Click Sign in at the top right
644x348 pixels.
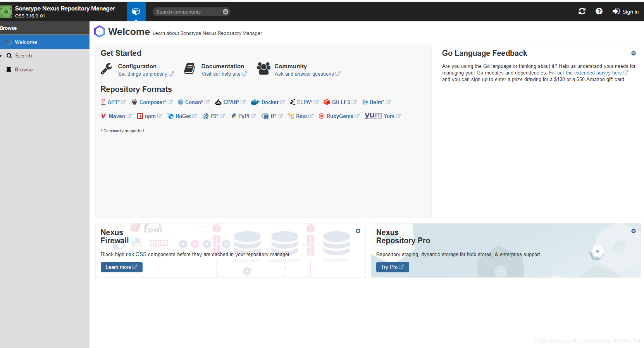coord(625,12)
